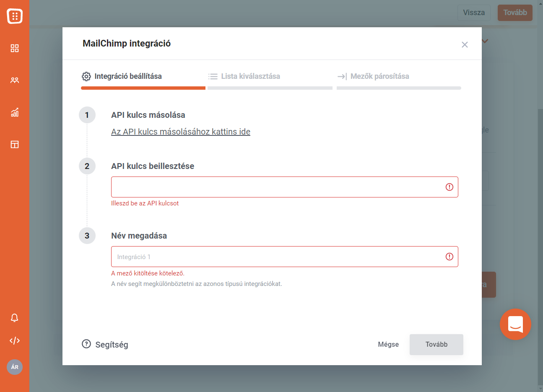
Task: Click the MailChimp integráció dialog title
Action: [x=127, y=44]
